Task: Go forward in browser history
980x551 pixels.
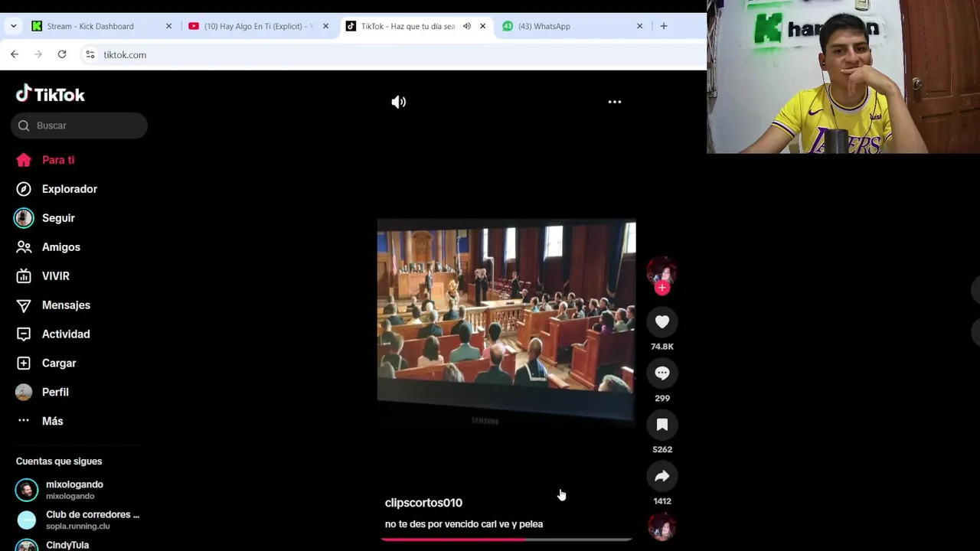Action: 38,54
